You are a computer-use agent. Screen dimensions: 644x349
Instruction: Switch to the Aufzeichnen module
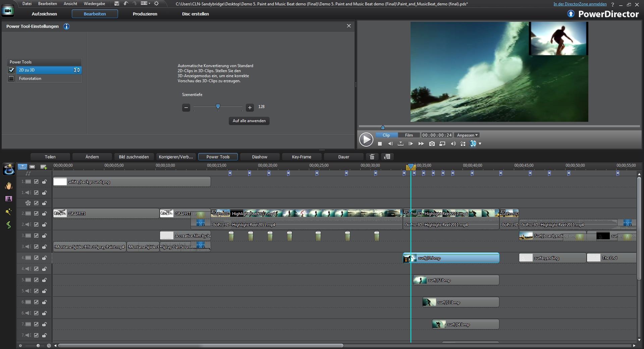[44, 14]
